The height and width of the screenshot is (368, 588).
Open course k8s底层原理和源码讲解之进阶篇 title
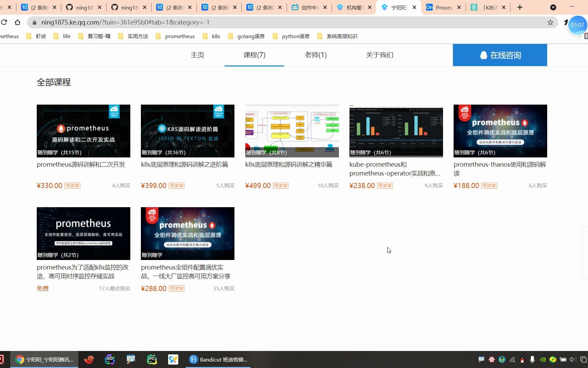coord(184,165)
